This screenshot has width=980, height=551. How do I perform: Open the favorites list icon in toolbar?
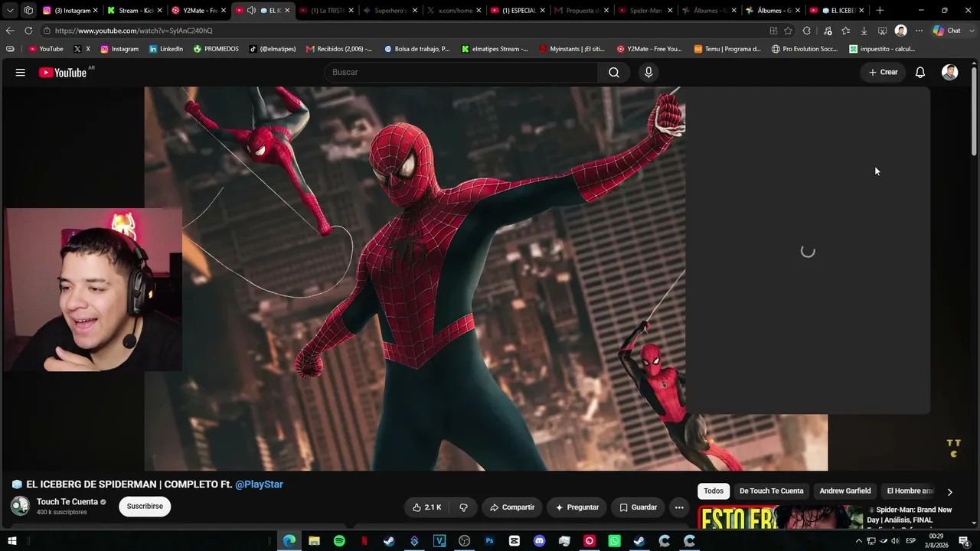[x=845, y=31]
